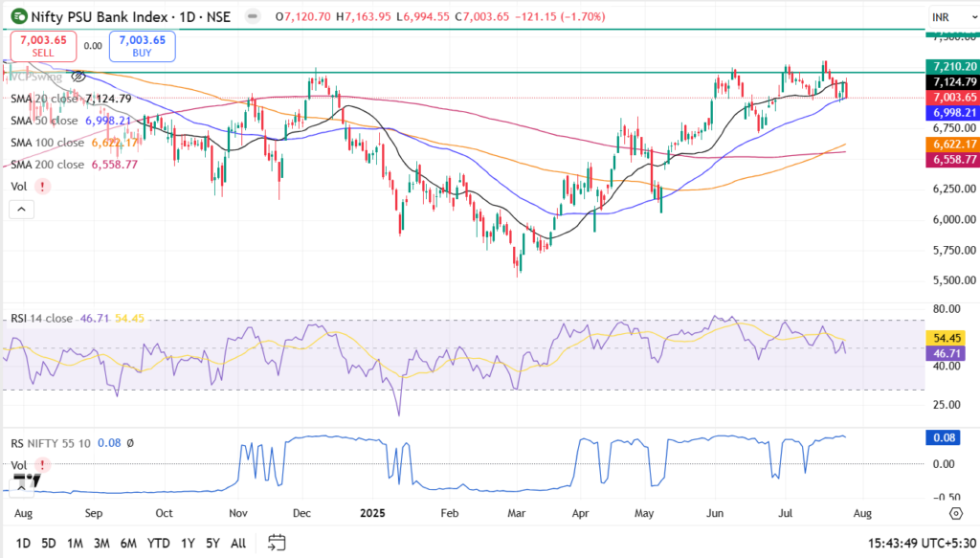Switch to the 1Y time range
The height and width of the screenshot is (558, 980).
[x=188, y=543]
